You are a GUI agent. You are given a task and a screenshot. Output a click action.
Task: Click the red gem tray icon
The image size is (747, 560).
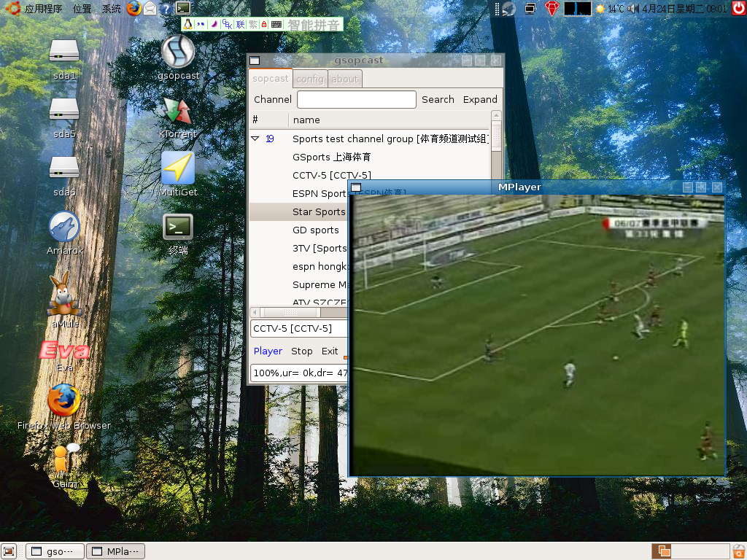coord(551,9)
